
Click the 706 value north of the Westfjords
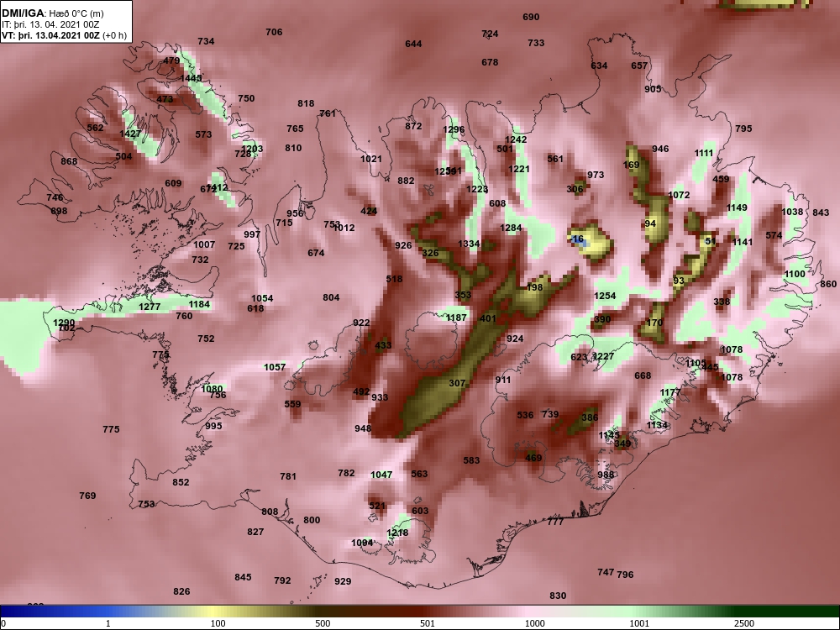point(274,32)
